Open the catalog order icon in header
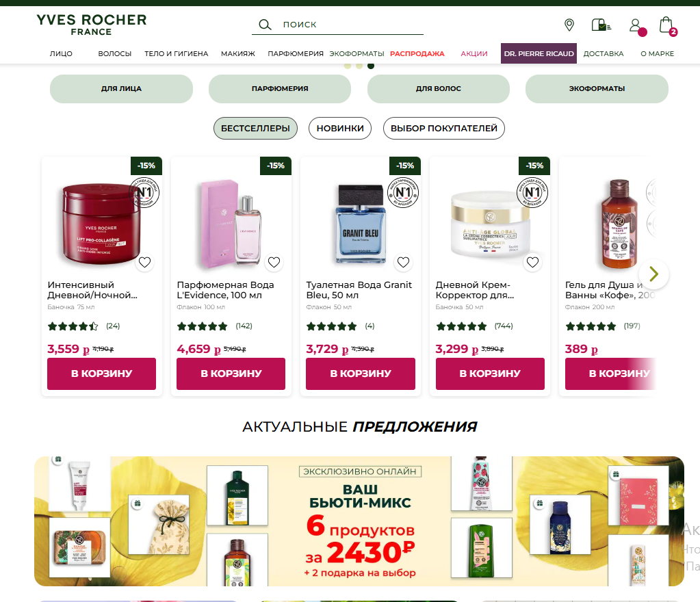The image size is (700, 602). [x=601, y=25]
